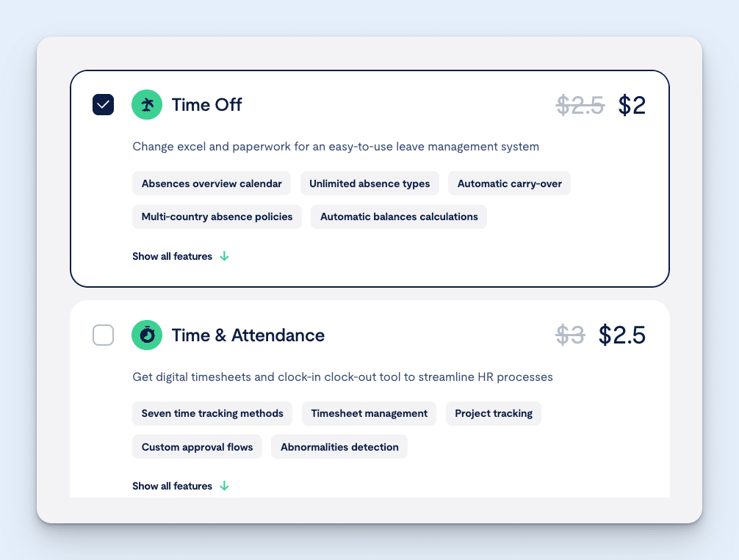Click the $2 price on Time Off
This screenshot has width=739, height=560.
632,105
